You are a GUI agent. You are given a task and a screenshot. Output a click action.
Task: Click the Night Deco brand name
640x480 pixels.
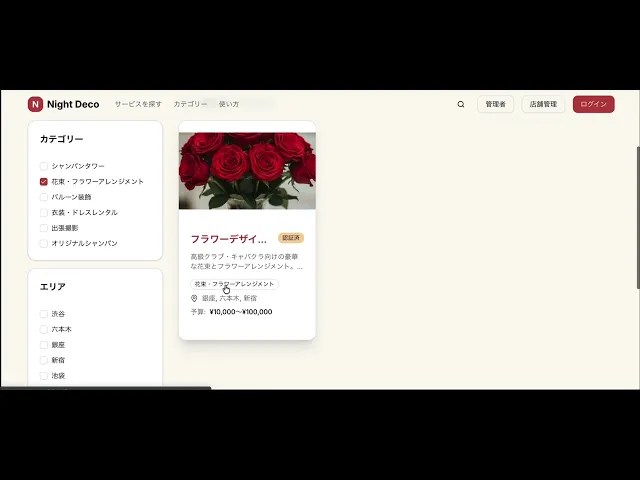click(73, 104)
